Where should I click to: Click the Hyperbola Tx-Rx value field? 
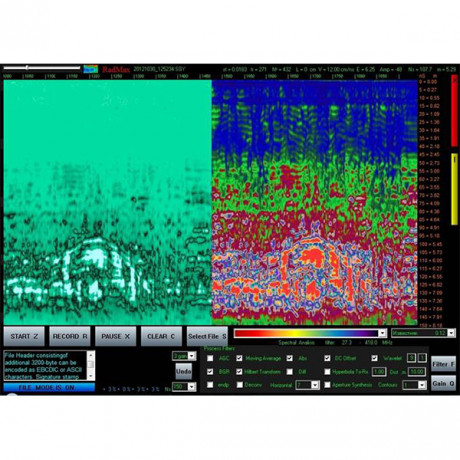tap(379, 372)
